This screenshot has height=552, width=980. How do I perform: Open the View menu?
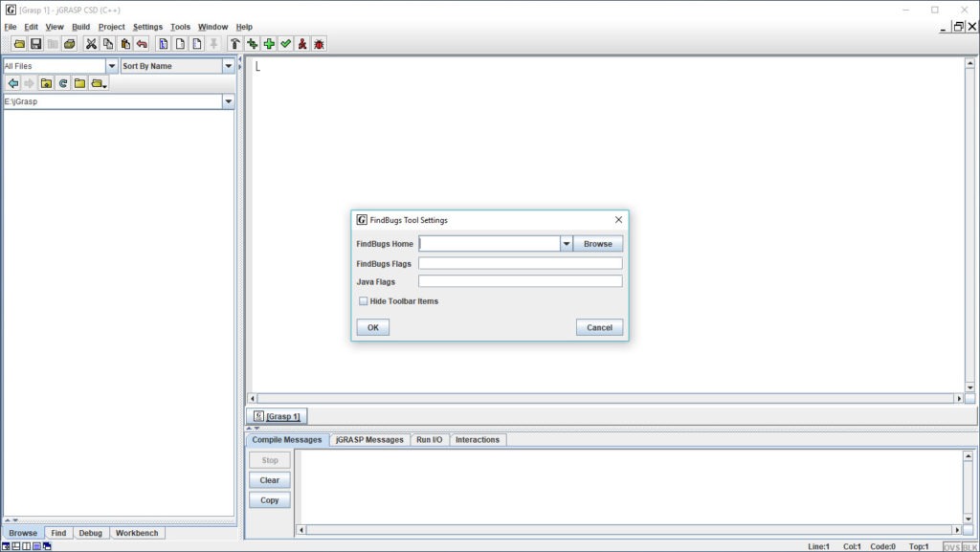coord(55,27)
